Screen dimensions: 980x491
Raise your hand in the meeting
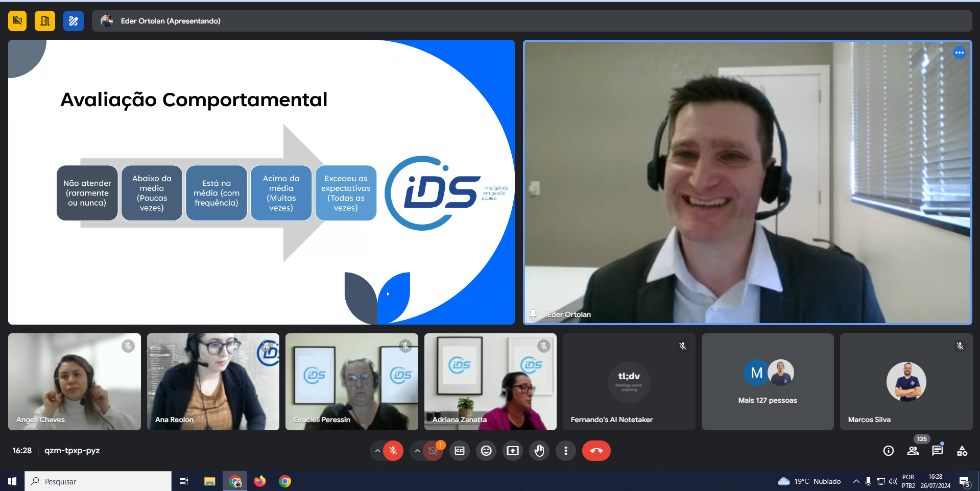539,451
